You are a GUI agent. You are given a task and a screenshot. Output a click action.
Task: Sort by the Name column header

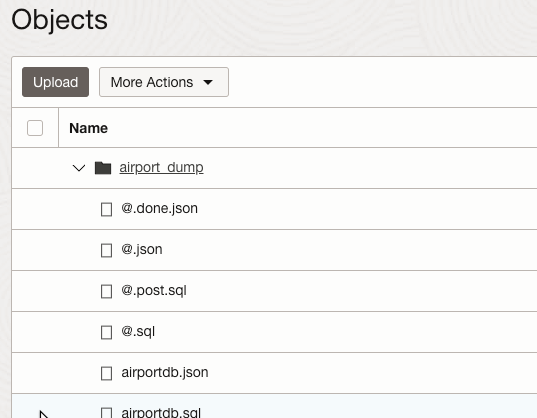pyautogui.click(x=88, y=128)
